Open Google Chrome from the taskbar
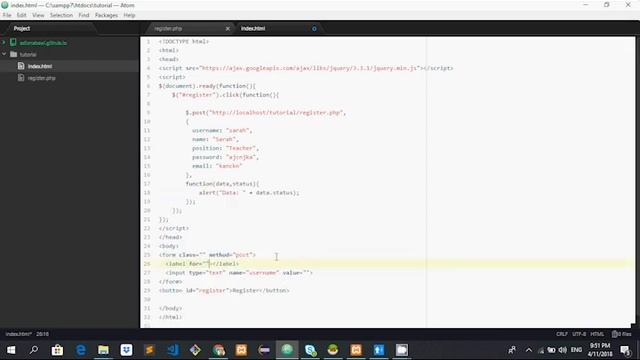 218,350
